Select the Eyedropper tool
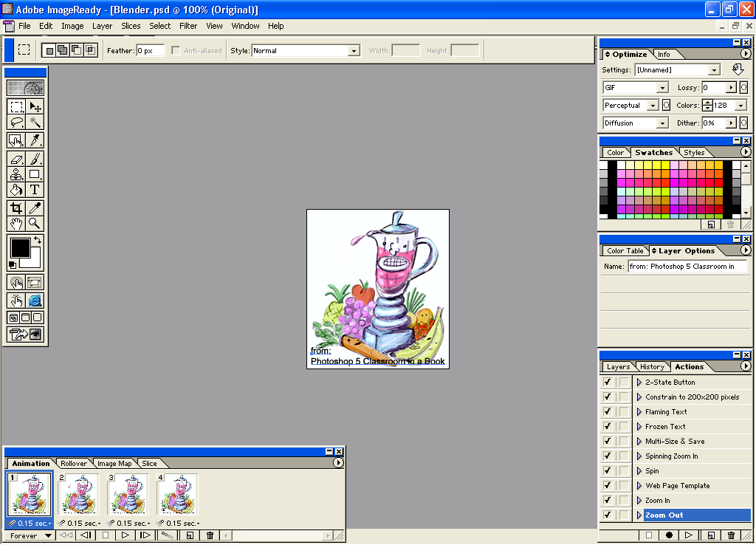756x545 pixels. pyautogui.click(x=35, y=208)
